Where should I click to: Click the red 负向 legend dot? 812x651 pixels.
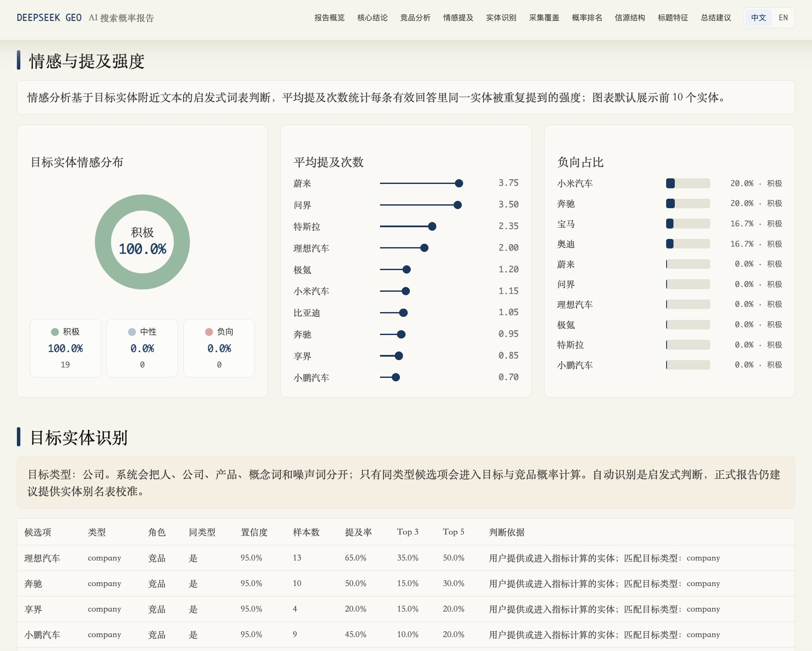209,332
